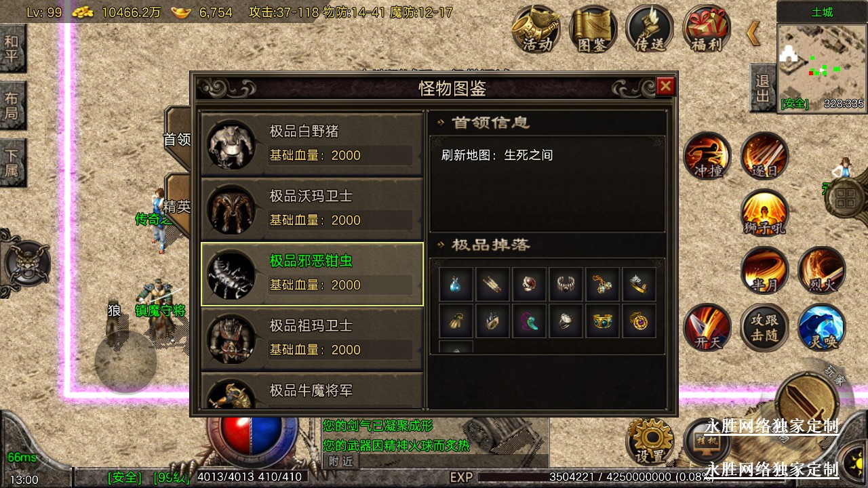
Task: Toggle the 和平 peace attack mode
Action: click(12, 49)
